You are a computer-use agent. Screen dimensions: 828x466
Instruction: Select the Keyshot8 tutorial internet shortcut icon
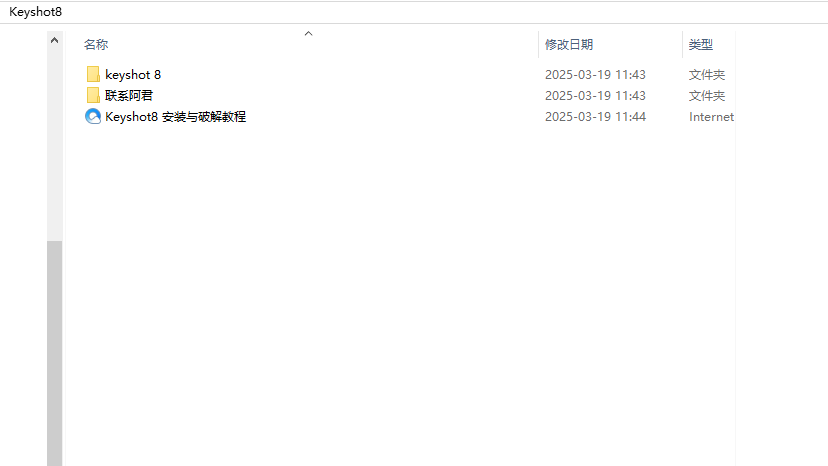click(93, 116)
